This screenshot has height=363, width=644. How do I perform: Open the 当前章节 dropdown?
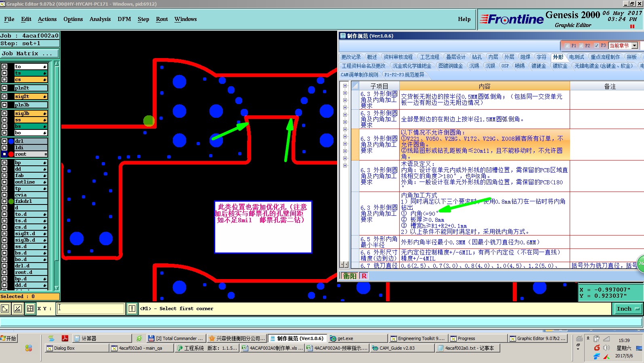click(x=635, y=46)
